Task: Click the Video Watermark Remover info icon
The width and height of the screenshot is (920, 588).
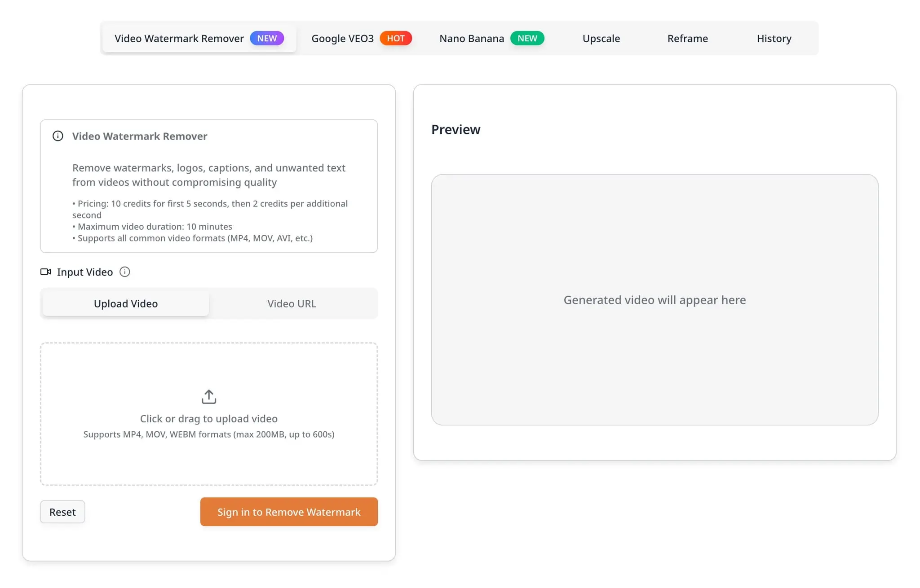Action: [x=58, y=136]
